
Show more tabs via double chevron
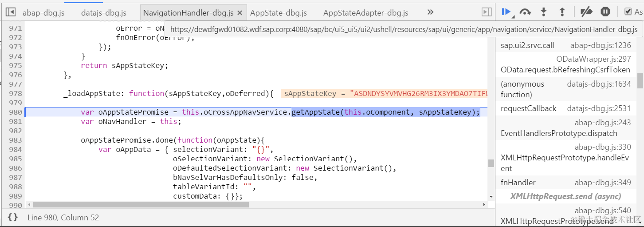(430, 12)
